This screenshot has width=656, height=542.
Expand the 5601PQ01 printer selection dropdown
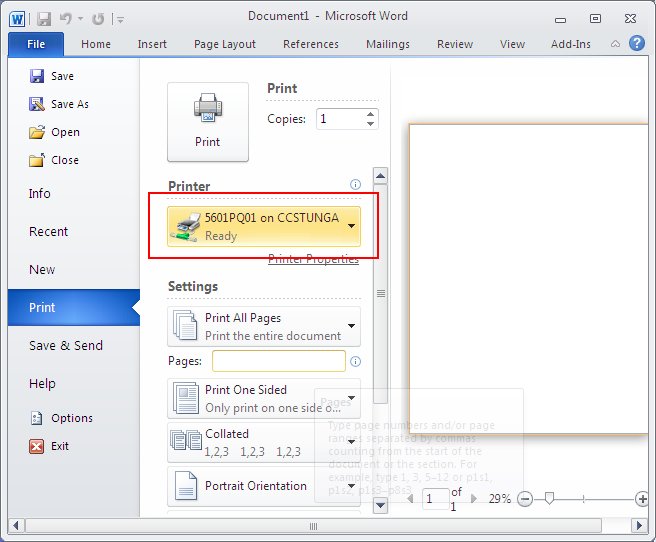pos(351,226)
